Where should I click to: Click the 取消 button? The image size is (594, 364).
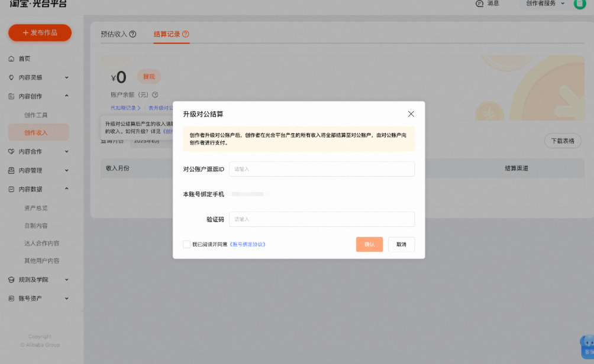click(401, 245)
